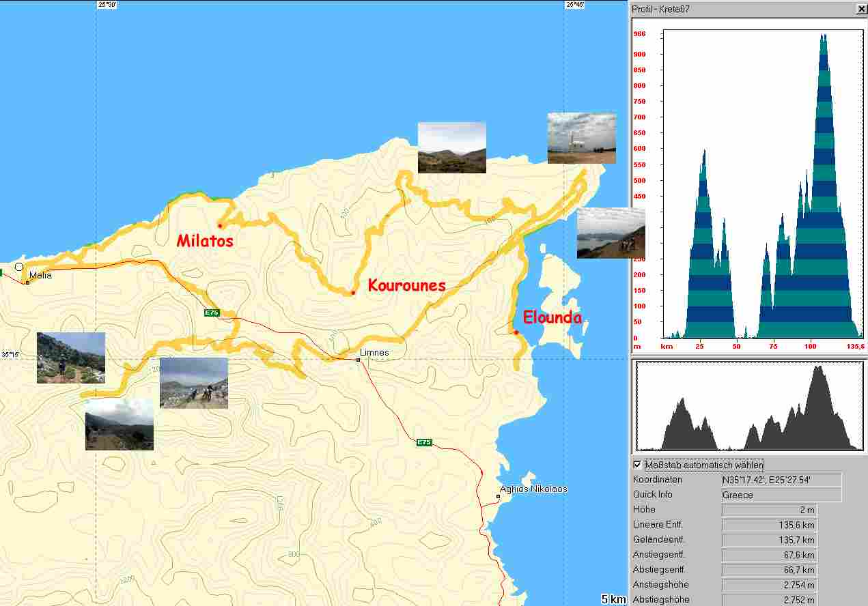Select the red Elounda waypoint marker
868x606 pixels.
coord(516,332)
